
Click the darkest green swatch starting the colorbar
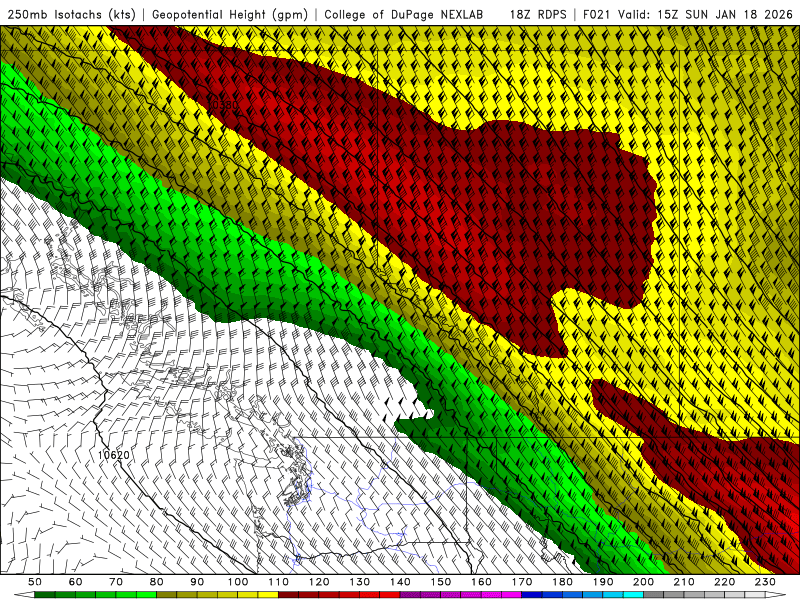(45, 595)
